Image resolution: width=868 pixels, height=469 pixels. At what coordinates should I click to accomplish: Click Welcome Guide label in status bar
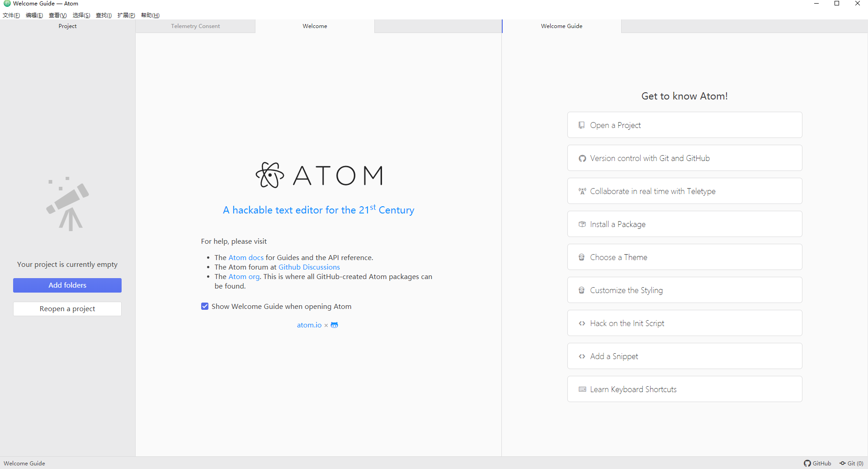[x=24, y=463]
